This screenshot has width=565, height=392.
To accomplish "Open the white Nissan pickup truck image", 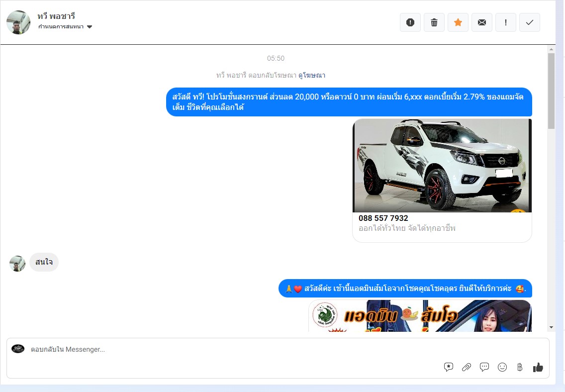I will [x=442, y=165].
